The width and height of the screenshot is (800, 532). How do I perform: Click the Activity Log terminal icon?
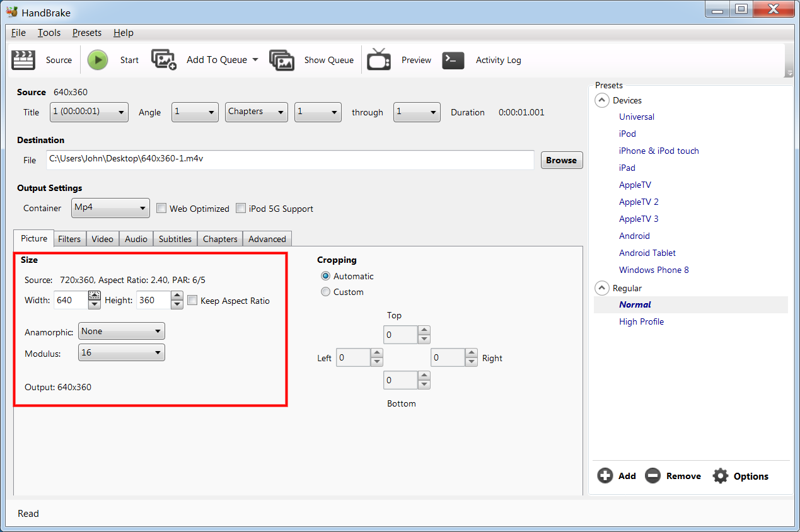453,60
